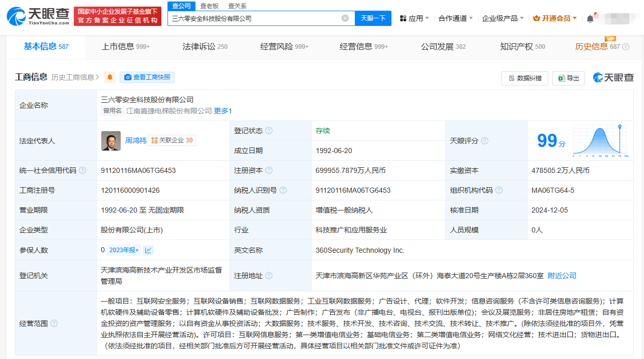
Task: Click credit code value 91120116MA06TG6453 beside 统一社会信用代码
Action: [x=138, y=170]
